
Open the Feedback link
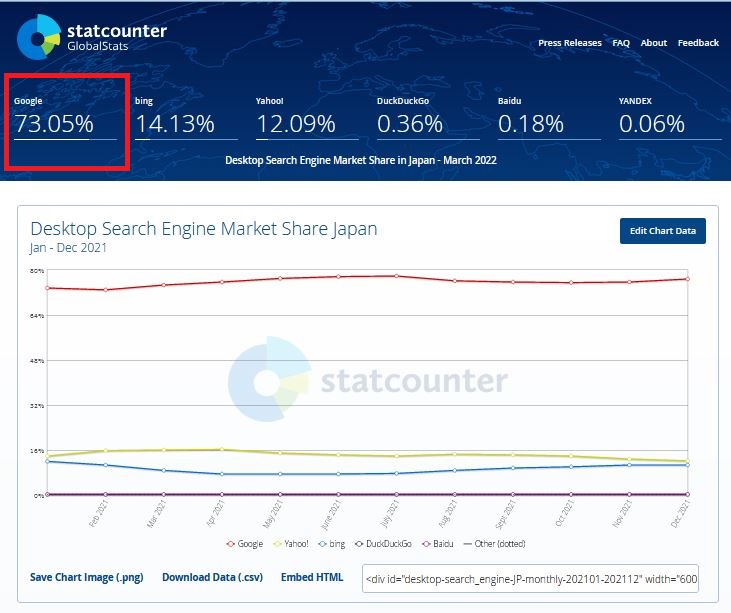tap(698, 43)
